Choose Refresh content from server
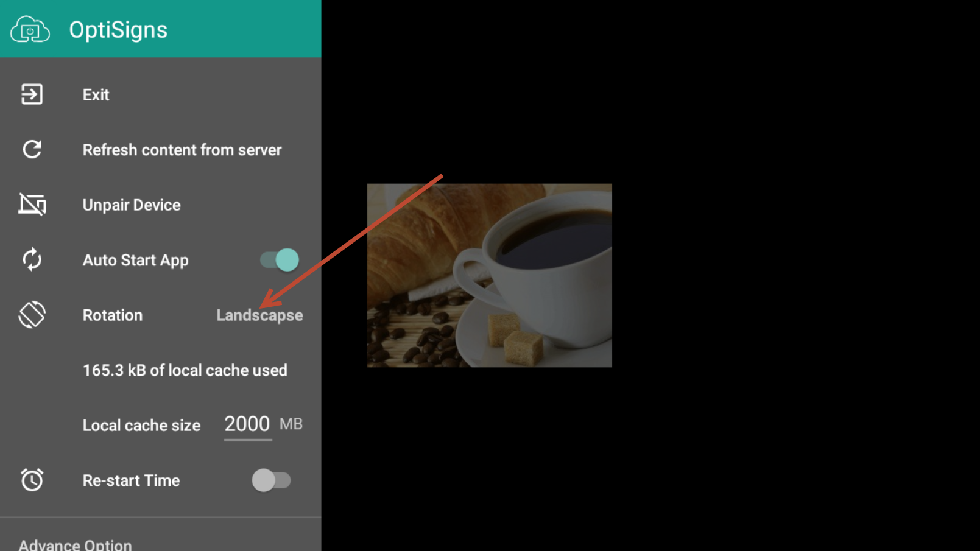Viewport: 980px width, 551px height. (x=161, y=150)
